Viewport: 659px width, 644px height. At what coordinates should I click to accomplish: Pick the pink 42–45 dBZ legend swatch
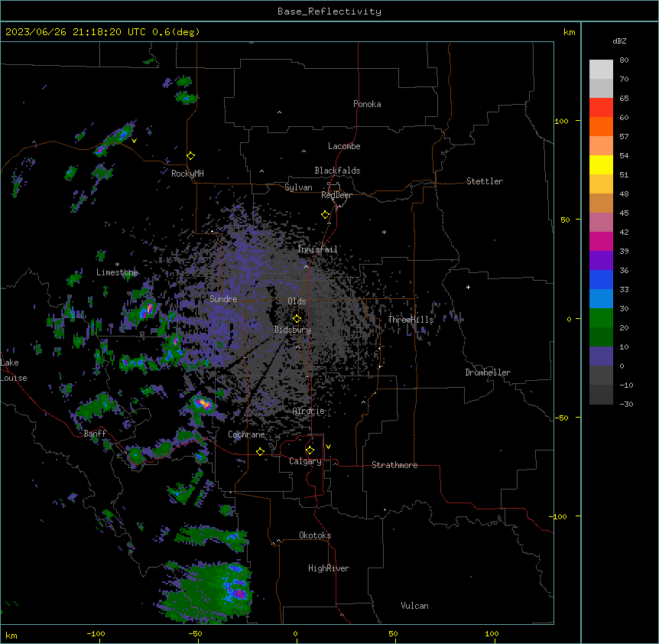coord(601,222)
